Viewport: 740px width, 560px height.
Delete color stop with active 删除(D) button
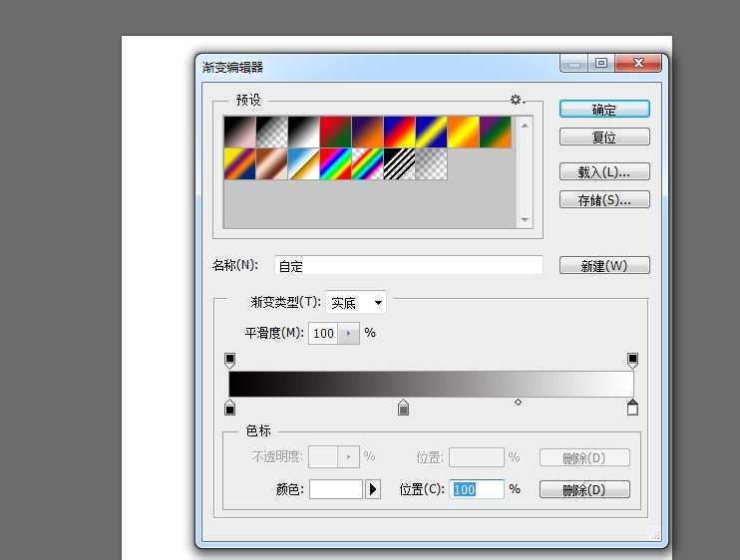584,490
